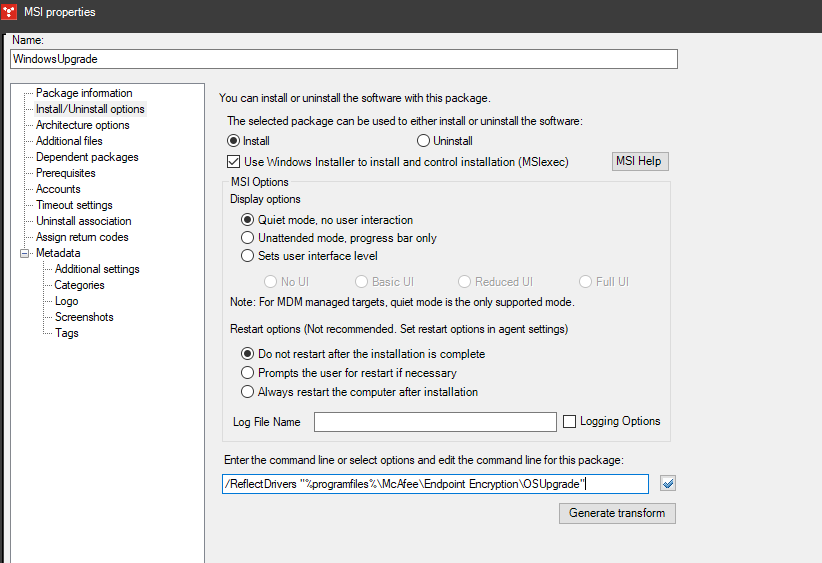Open the Architecture options page

point(82,125)
